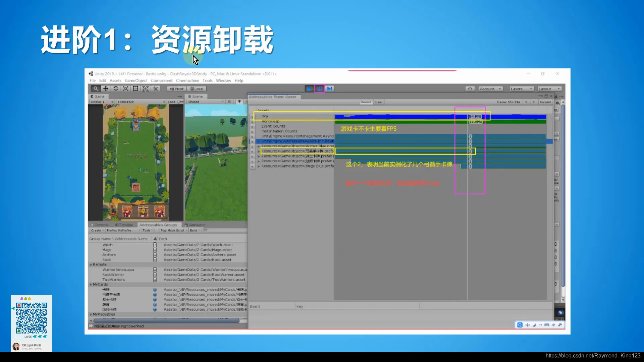Open the Help menu
This screenshot has height=362, width=644.
tap(239, 80)
